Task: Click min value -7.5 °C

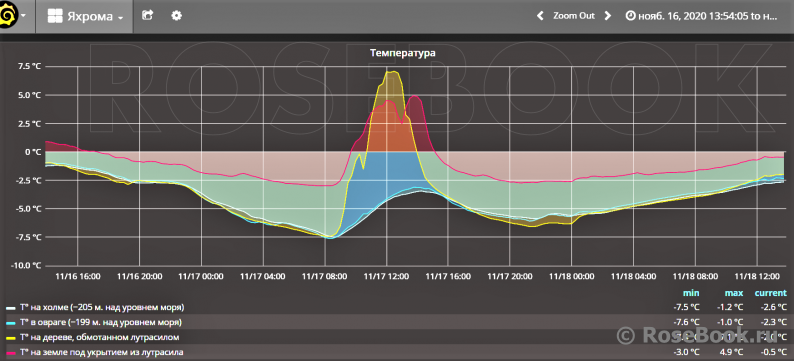Action: click(686, 307)
